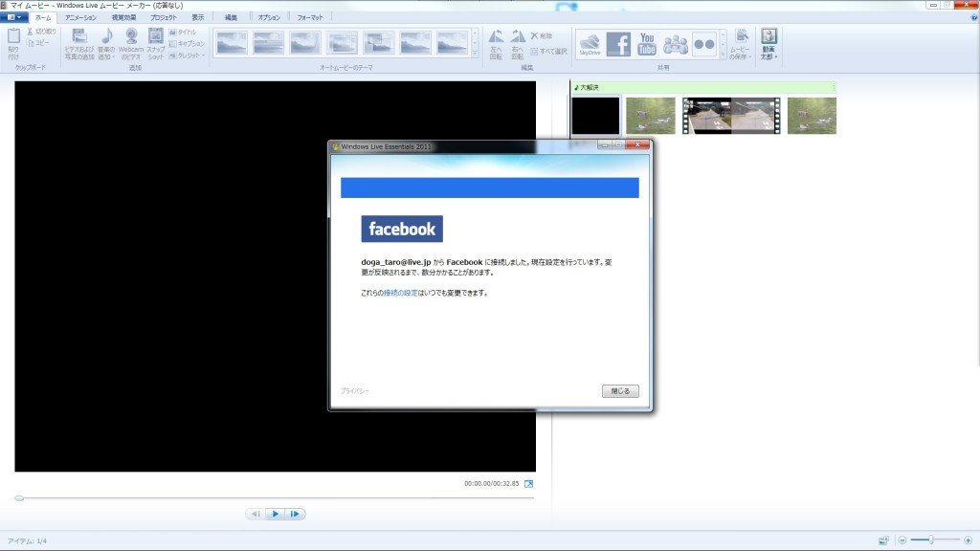
Task: Click the YouTube share icon
Action: tap(647, 44)
